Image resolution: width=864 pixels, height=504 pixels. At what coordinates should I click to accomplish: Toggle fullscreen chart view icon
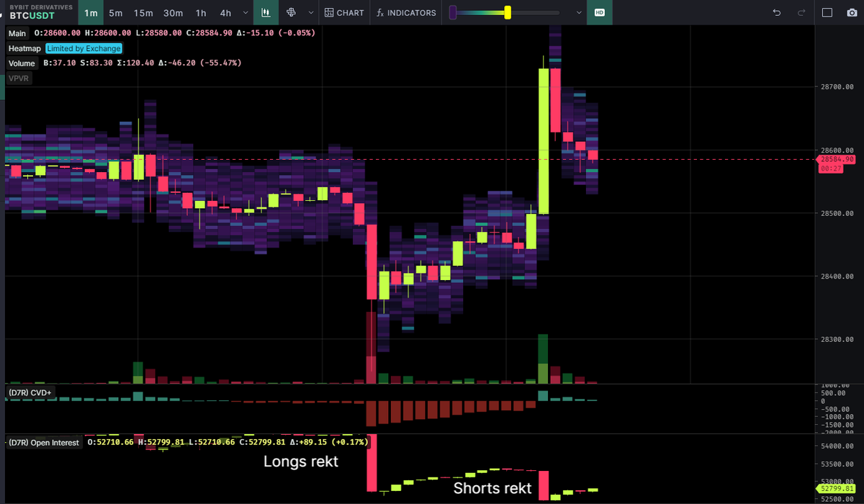[x=827, y=13]
